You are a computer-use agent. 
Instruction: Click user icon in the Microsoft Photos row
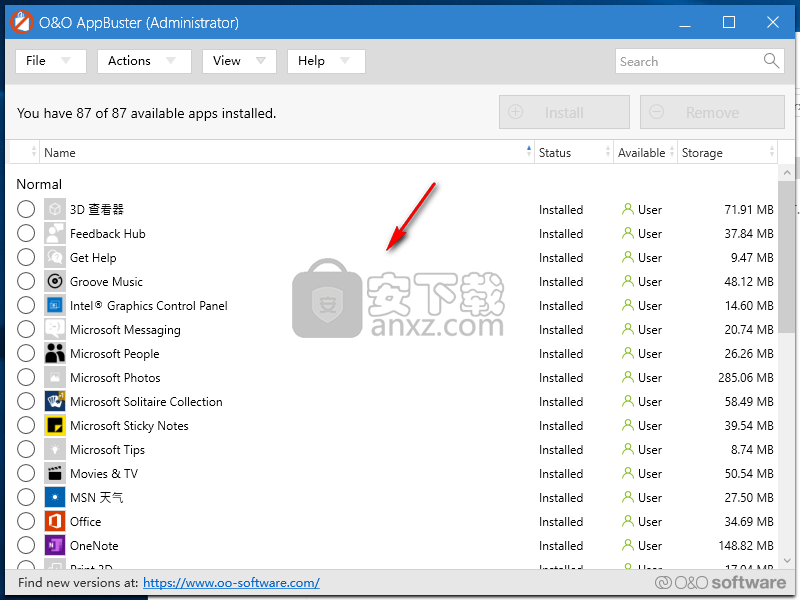[628, 377]
